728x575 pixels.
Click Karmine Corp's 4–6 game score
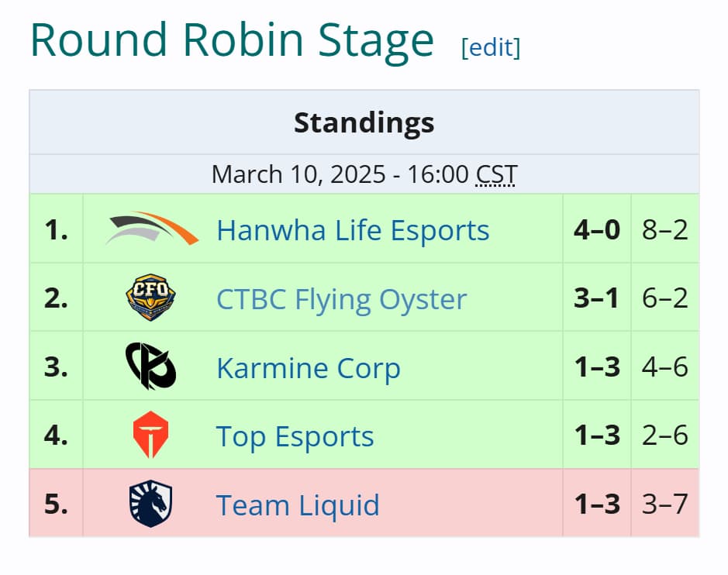pyautogui.click(x=664, y=367)
